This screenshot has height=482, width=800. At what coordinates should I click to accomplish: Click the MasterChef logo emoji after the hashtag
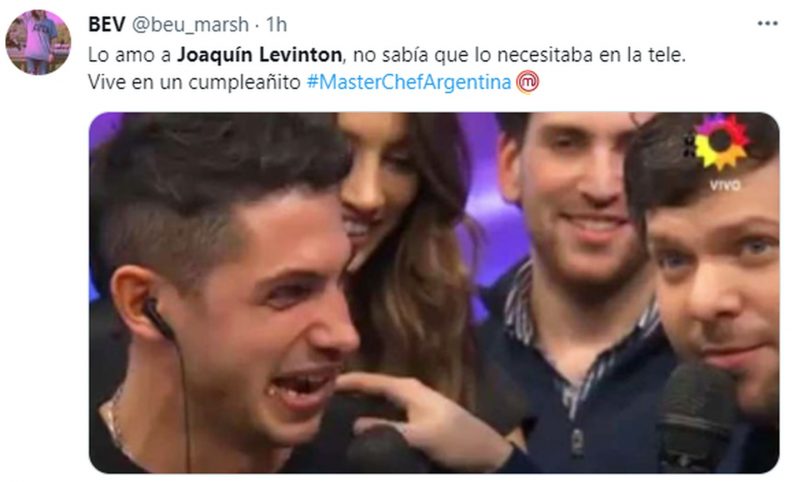click(528, 82)
